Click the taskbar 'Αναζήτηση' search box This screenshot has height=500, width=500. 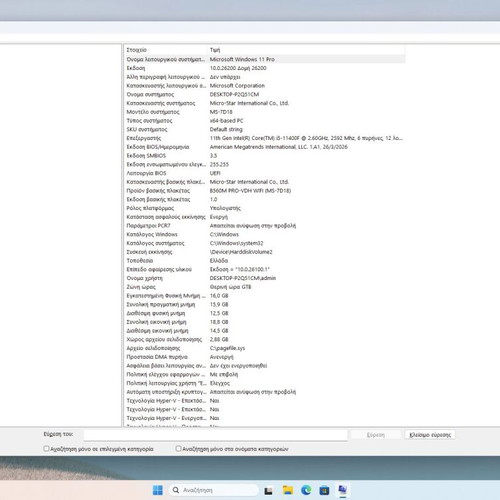click(213, 490)
